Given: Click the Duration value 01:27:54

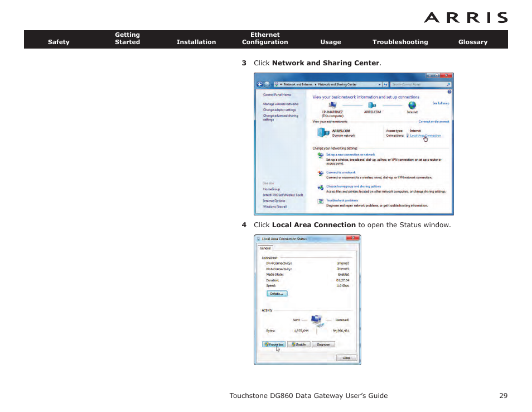Looking at the screenshot, I should click(x=343, y=280).
